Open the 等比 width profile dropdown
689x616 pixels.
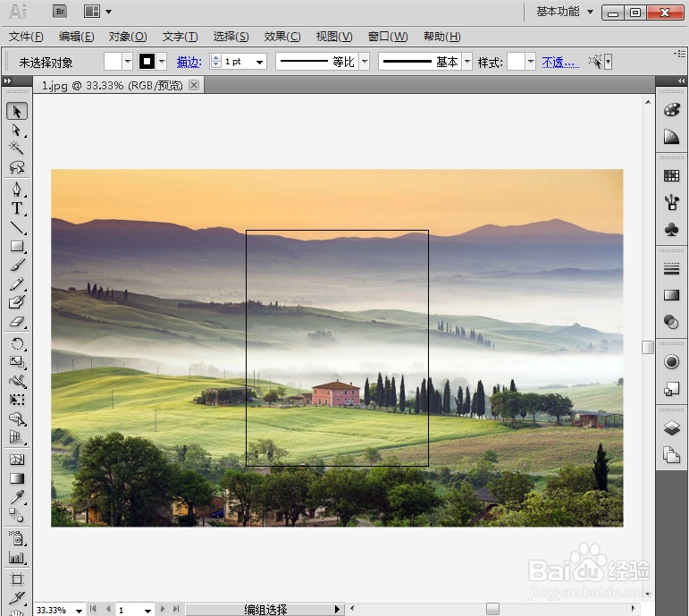point(365,62)
